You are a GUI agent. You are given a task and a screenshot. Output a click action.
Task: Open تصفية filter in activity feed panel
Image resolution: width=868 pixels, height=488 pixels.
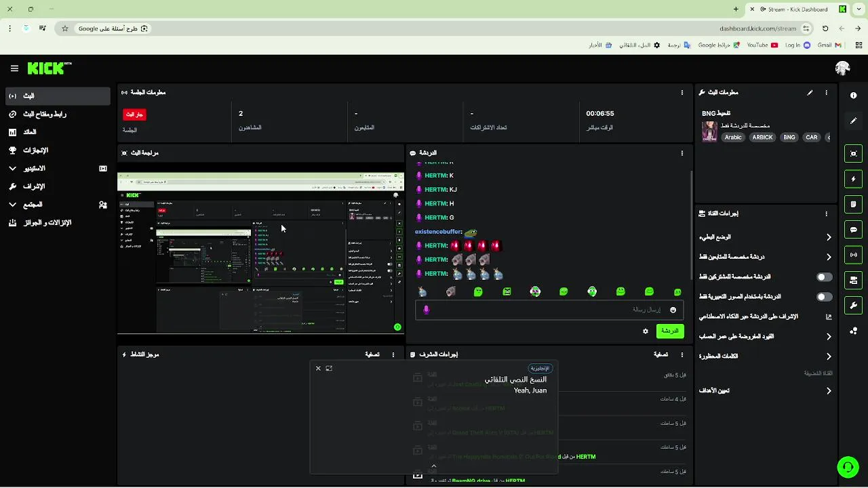coord(372,354)
